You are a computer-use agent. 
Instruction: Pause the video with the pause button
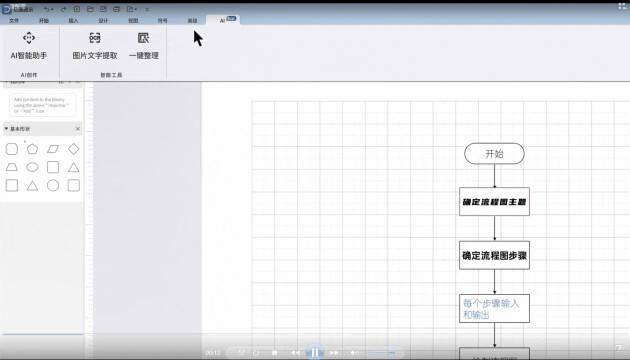click(x=315, y=352)
